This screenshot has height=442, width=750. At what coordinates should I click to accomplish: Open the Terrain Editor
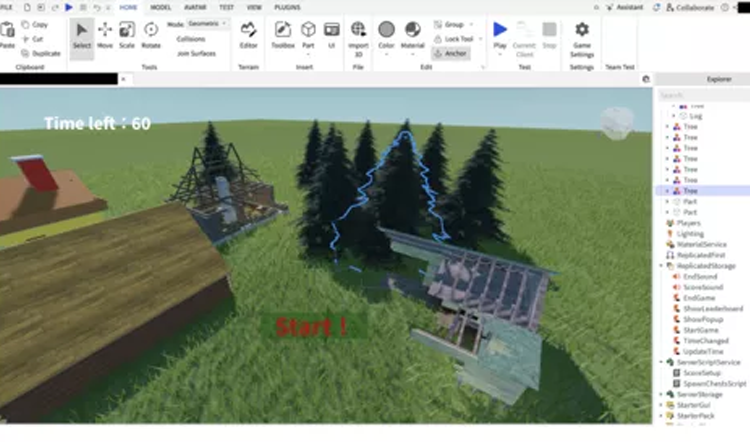248,34
